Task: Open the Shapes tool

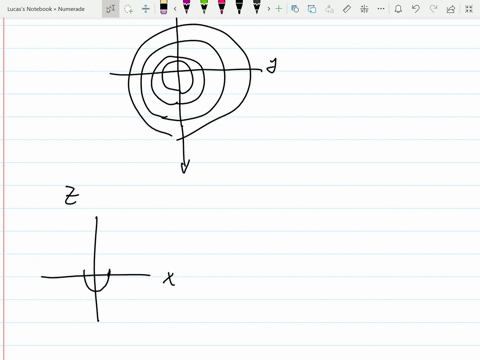Action: pyautogui.click(x=295, y=9)
